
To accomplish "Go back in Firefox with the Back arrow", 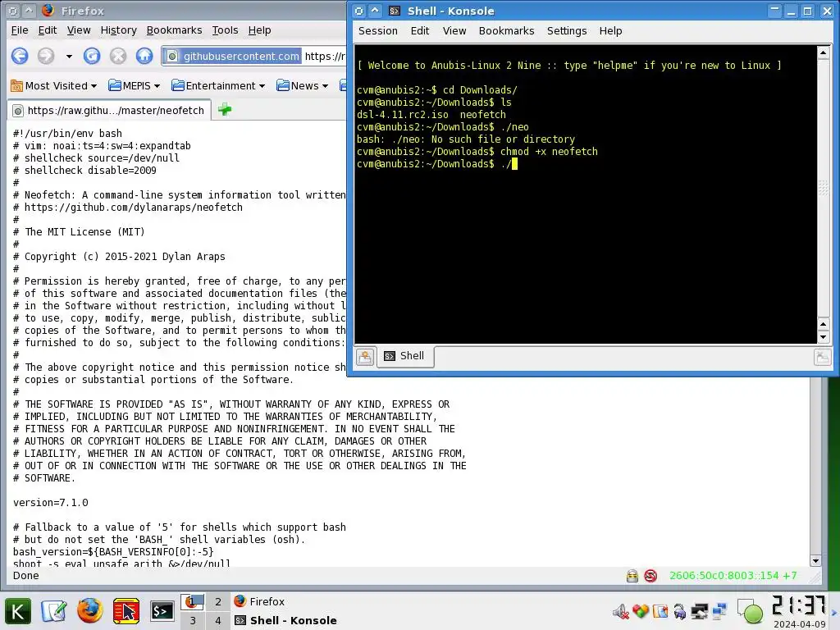I will 20,56.
